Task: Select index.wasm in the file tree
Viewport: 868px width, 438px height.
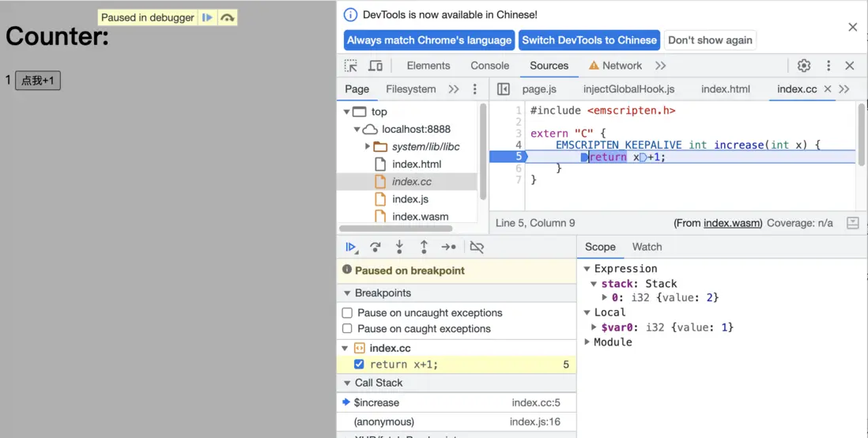Action: (420, 217)
